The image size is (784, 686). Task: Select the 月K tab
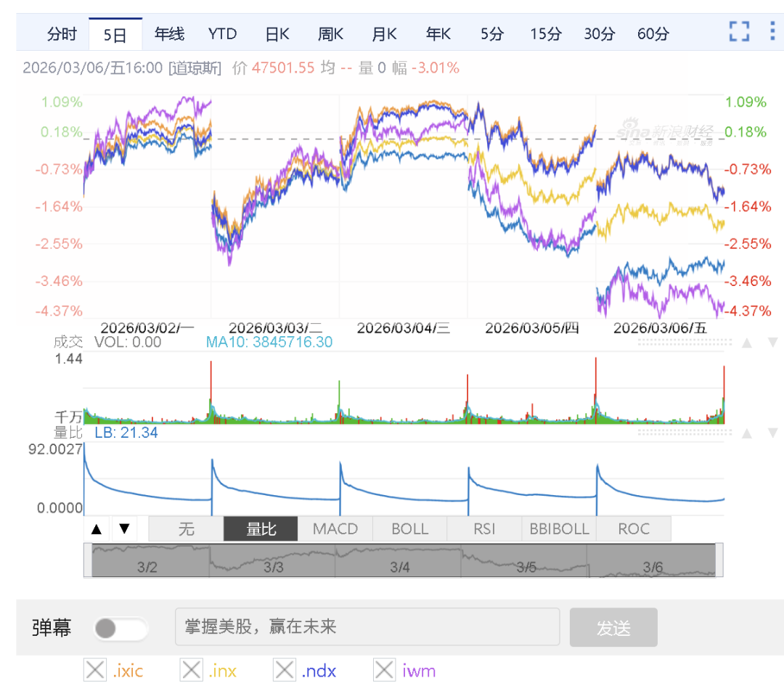384,34
